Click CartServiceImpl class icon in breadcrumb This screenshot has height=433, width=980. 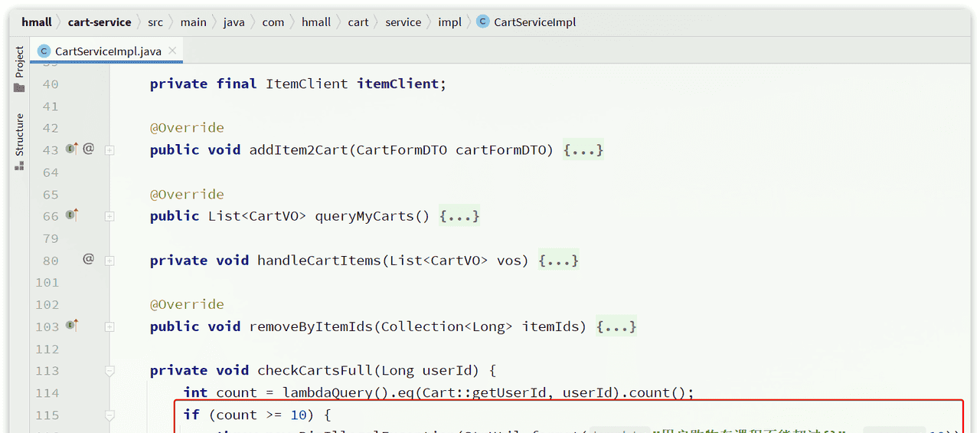point(482,21)
